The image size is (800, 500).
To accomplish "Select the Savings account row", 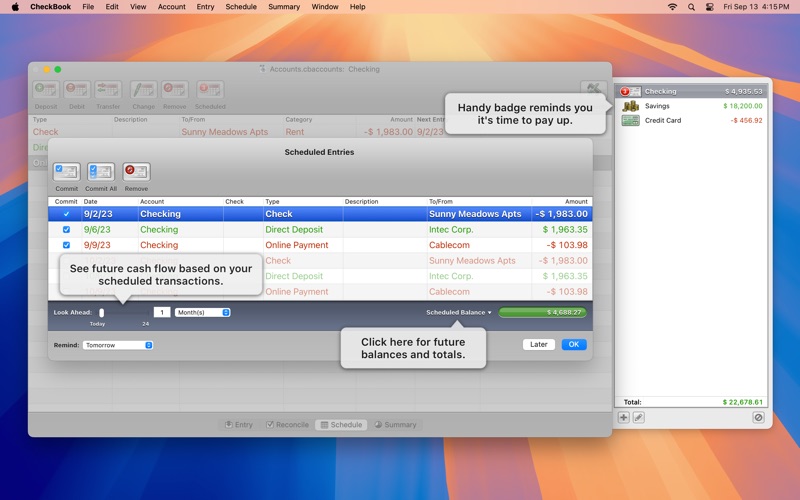I will [x=691, y=106].
